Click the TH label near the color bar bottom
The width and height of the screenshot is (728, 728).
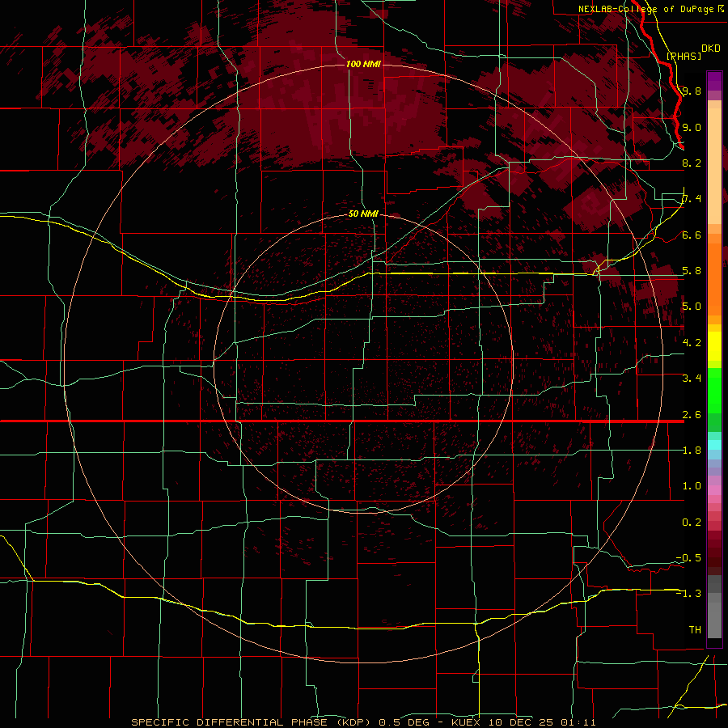(x=695, y=629)
